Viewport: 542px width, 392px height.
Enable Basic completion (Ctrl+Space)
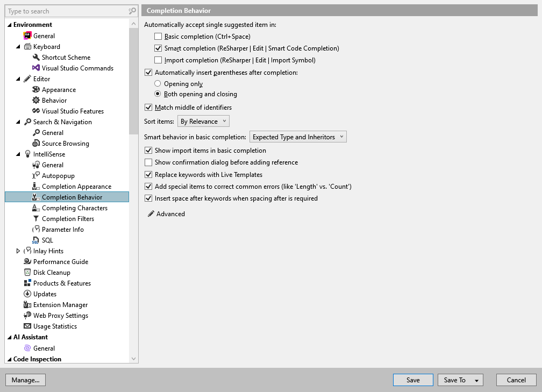coord(158,36)
